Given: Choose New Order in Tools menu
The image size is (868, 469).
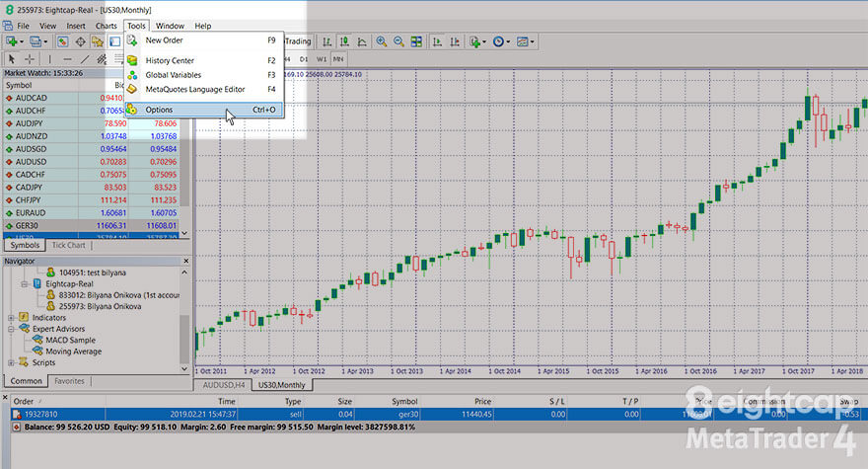Looking at the screenshot, I should pos(204,39).
